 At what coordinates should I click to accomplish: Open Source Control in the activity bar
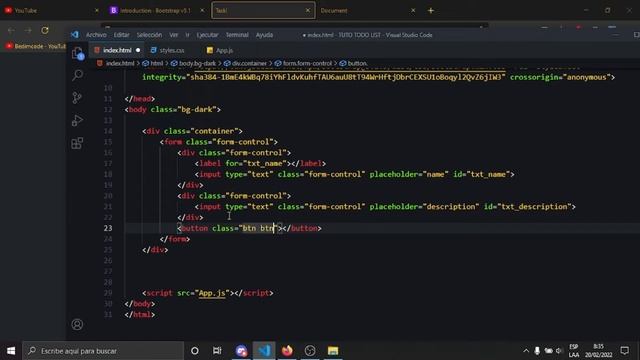coord(77,98)
